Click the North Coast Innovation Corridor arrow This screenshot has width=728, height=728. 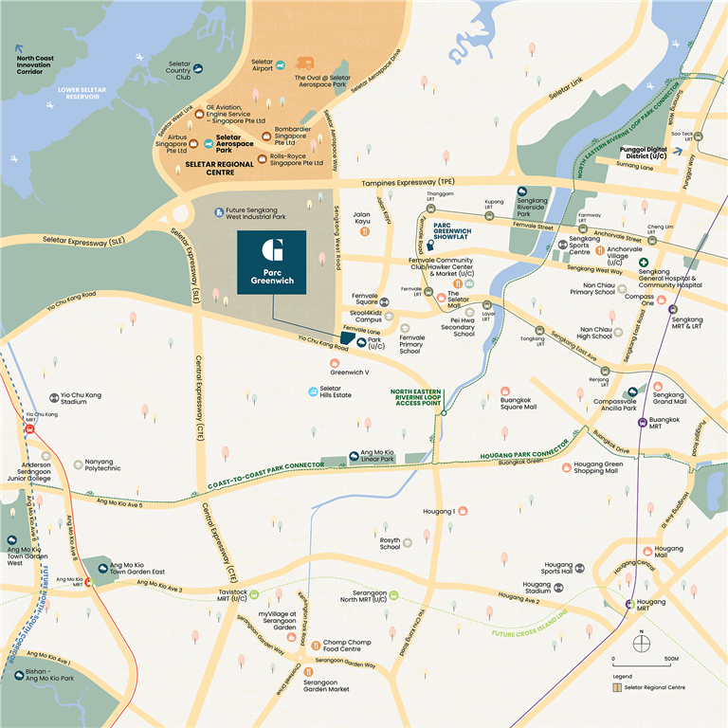[x=19, y=48]
